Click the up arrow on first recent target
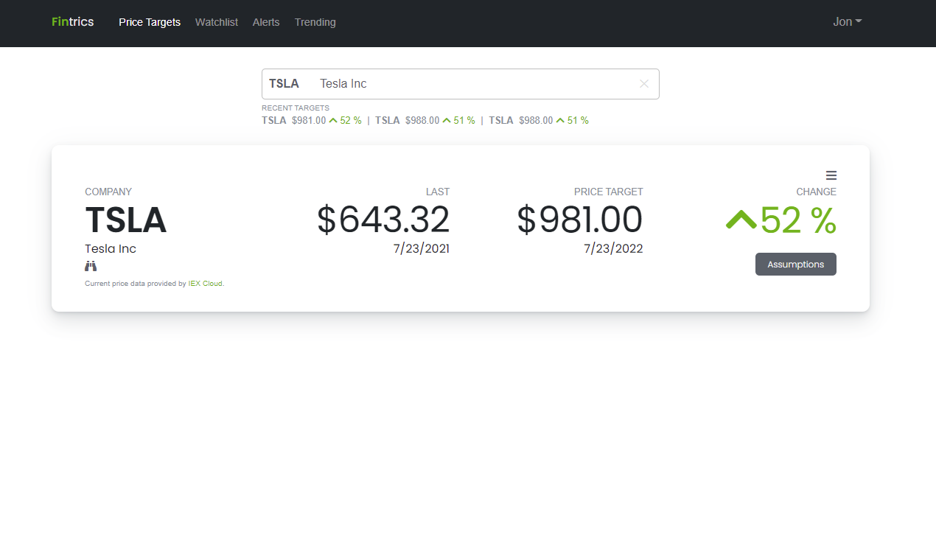Image resolution: width=936 pixels, height=560 pixels. pyautogui.click(x=332, y=120)
